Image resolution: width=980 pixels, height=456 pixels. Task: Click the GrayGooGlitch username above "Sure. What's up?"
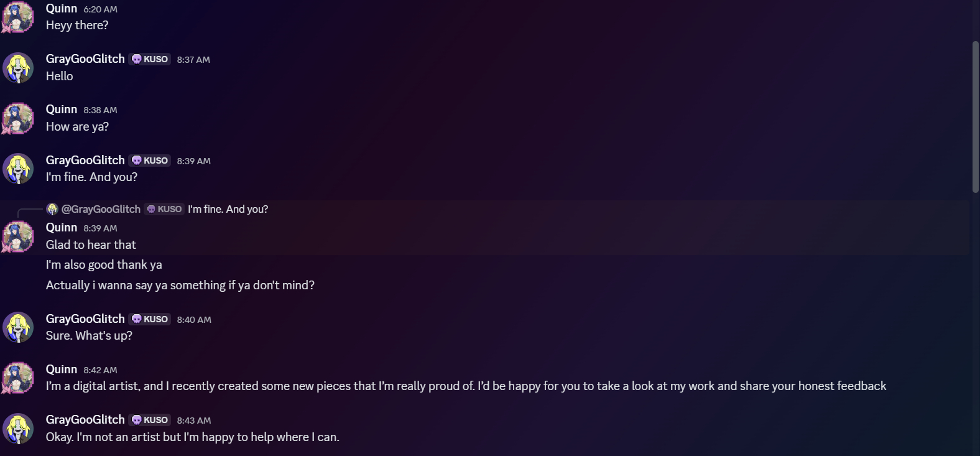tap(85, 319)
